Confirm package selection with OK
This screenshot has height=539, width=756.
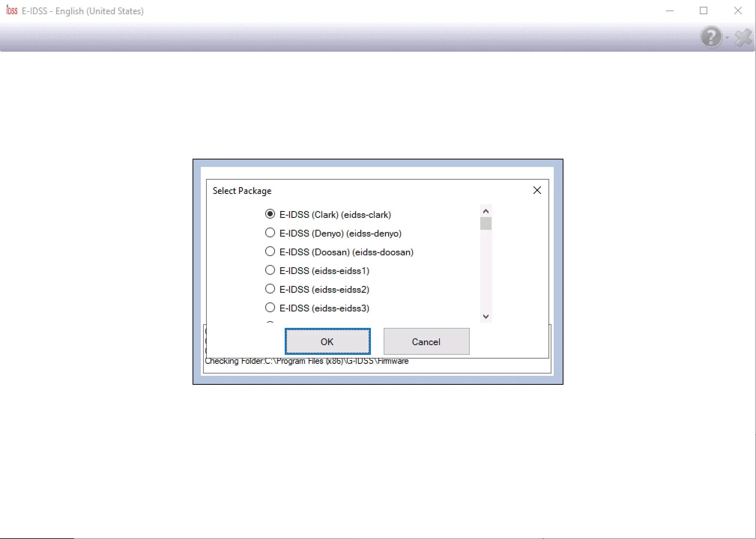click(327, 341)
